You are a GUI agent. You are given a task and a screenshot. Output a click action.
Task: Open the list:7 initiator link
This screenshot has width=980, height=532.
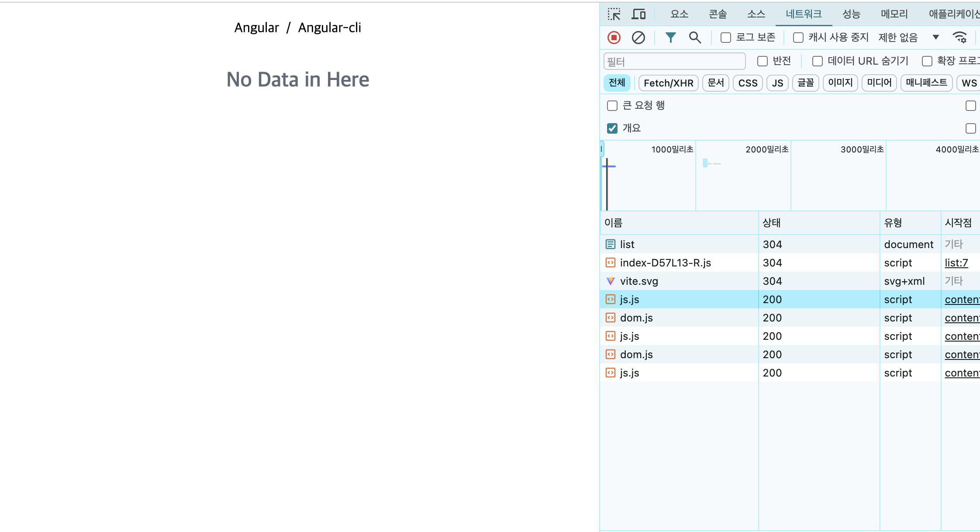[956, 263]
